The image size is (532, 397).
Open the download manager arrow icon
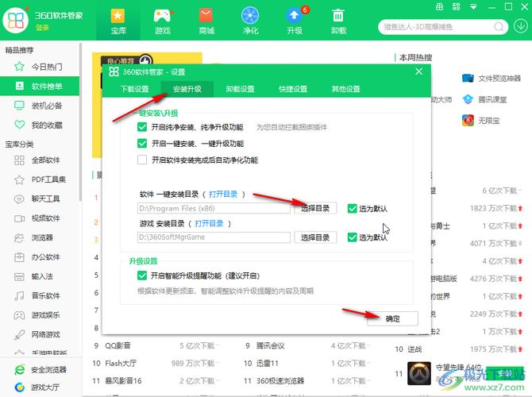[x=520, y=26]
